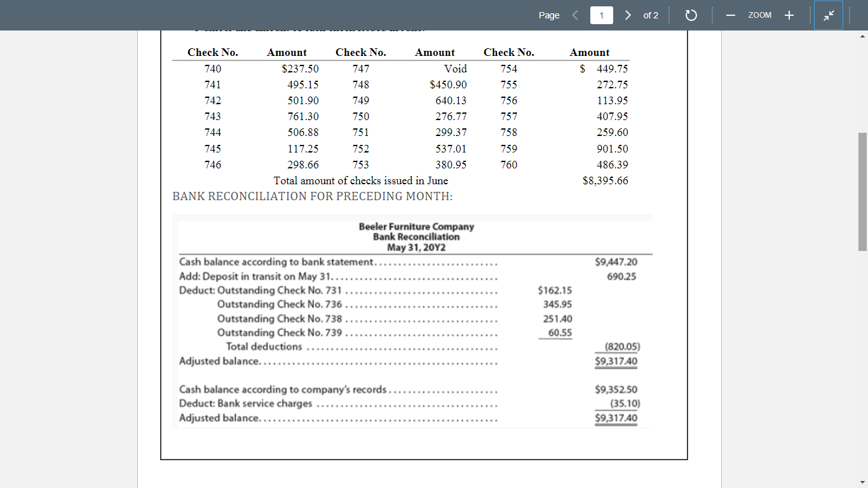
Task: Click the total amount '$8,395.66'
Action: [606, 180]
